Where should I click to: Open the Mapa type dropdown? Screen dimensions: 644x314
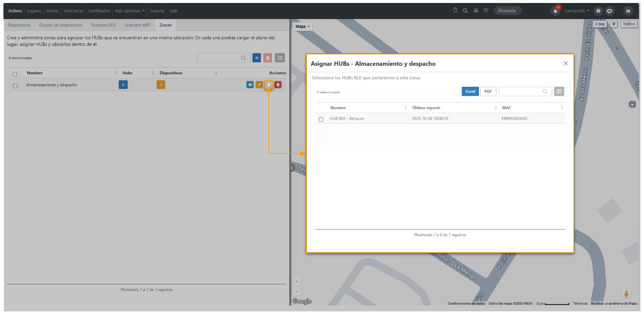coord(303,26)
